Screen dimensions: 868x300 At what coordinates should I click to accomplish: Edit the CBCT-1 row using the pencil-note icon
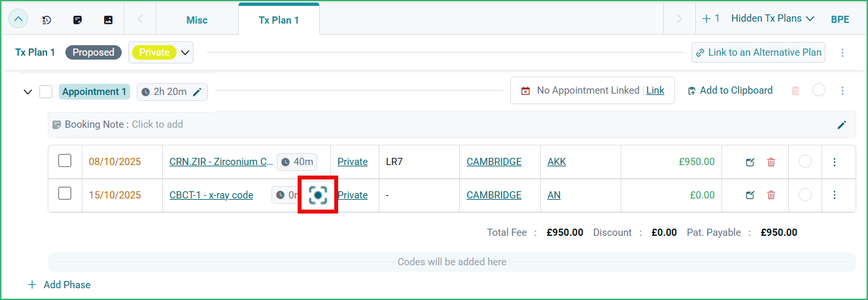click(x=750, y=195)
